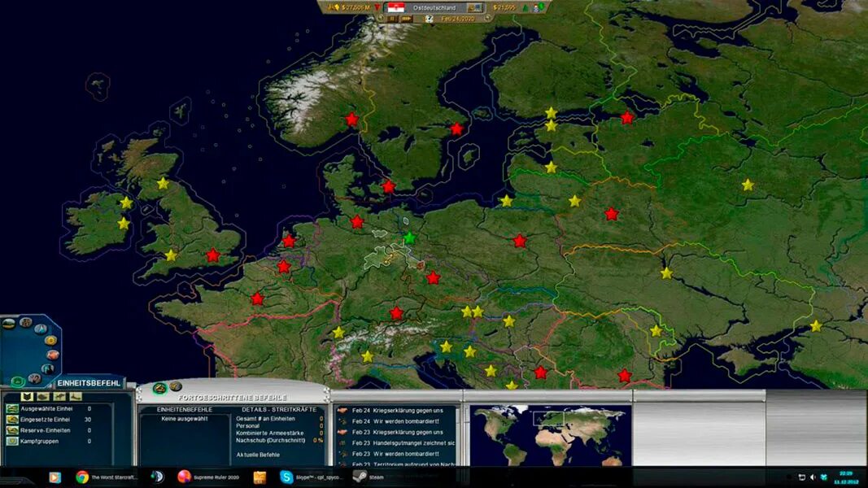868x488 pixels.
Task: Click the date Feb 24, 2020
Action: [x=458, y=19]
